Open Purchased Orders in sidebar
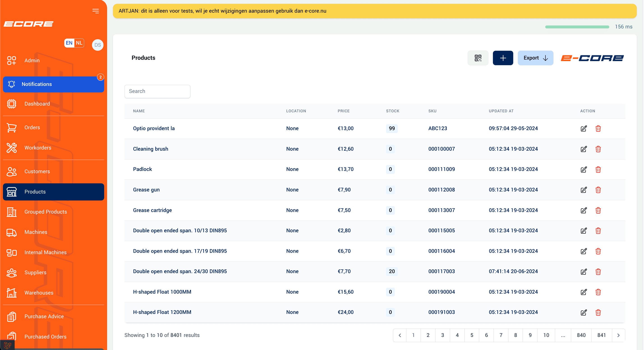The height and width of the screenshot is (350, 644). point(53,337)
